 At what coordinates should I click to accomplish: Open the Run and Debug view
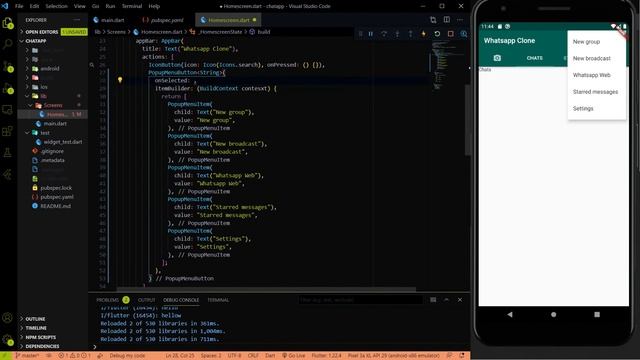(8, 88)
